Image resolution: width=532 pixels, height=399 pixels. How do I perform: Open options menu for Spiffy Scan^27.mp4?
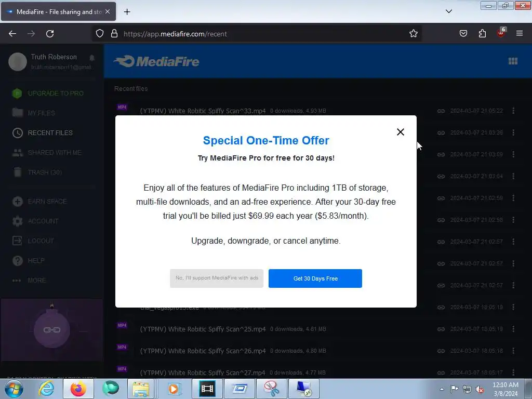tap(513, 372)
